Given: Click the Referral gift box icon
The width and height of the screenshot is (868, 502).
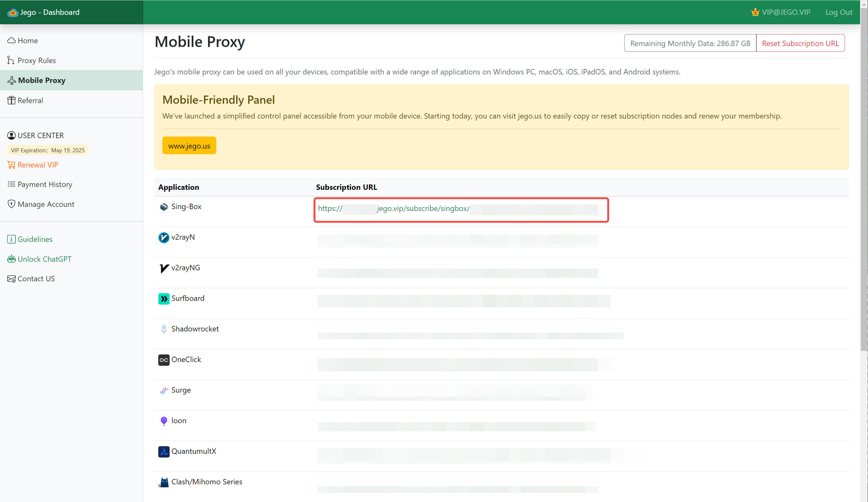Looking at the screenshot, I should (11, 100).
